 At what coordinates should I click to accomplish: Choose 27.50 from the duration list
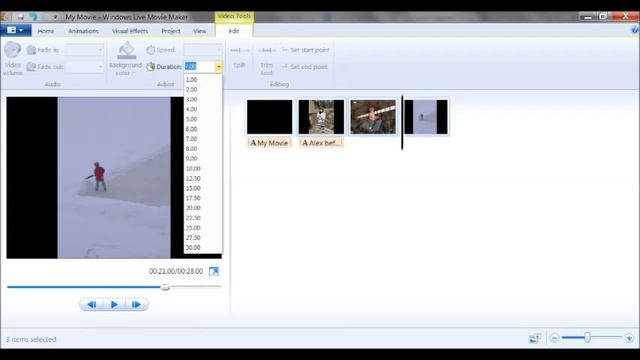click(203, 238)
